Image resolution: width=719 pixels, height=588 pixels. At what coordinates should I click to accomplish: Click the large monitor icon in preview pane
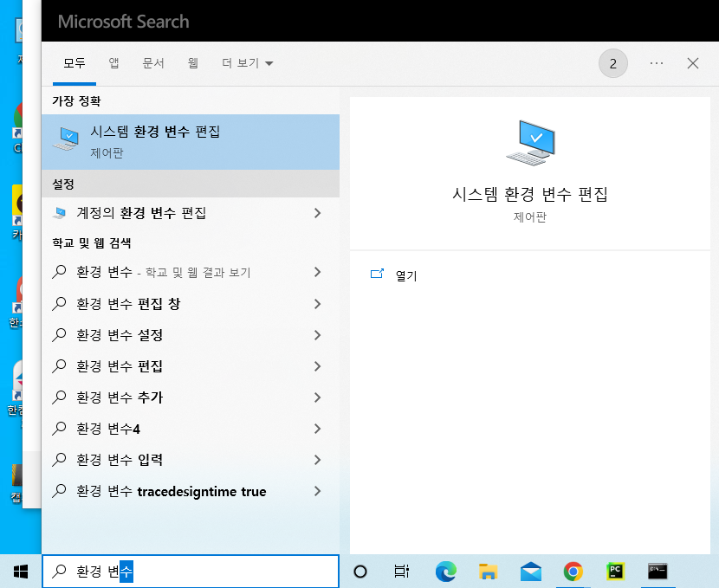(x=530, y=143)
